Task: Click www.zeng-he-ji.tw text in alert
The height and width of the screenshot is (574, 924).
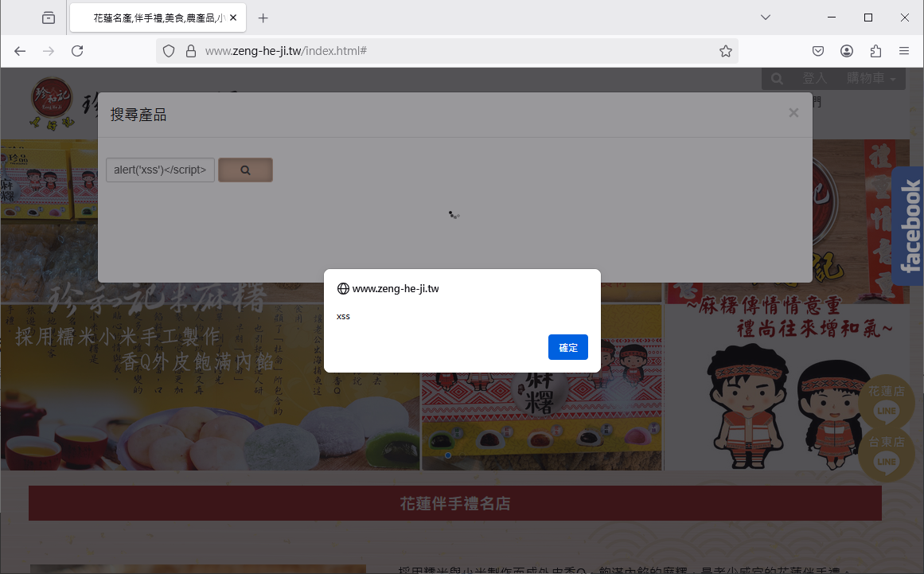Action: (x=396, y=289)
